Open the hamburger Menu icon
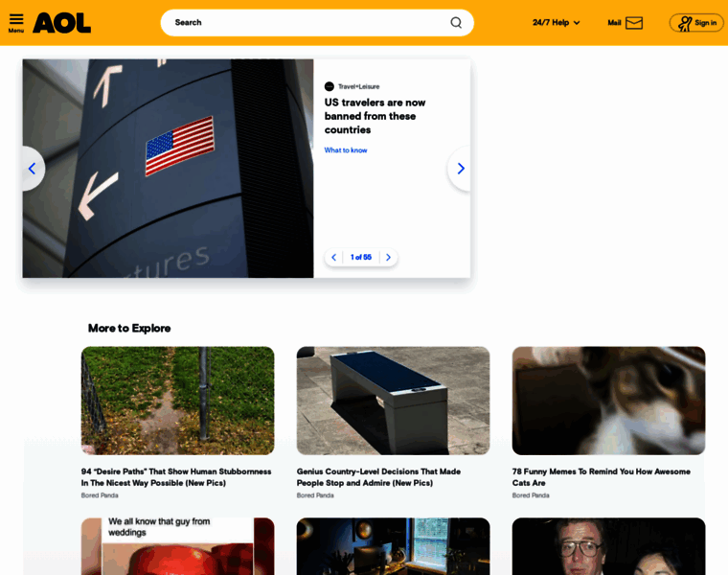 click(16, 19)
